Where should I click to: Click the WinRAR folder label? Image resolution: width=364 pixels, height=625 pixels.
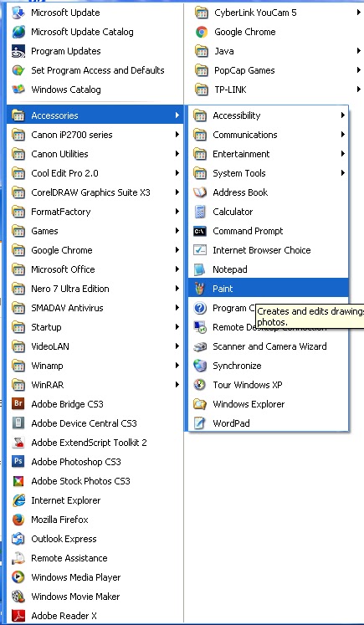pos(48,385)
